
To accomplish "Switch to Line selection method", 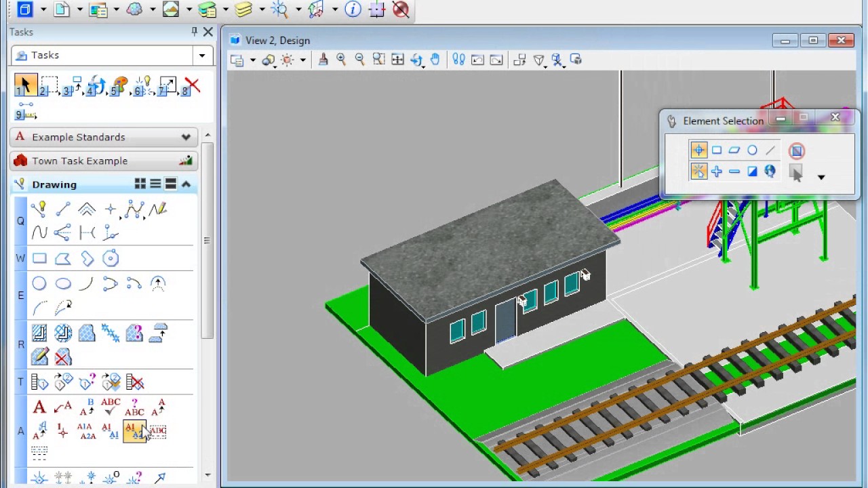I will (770, 150).
